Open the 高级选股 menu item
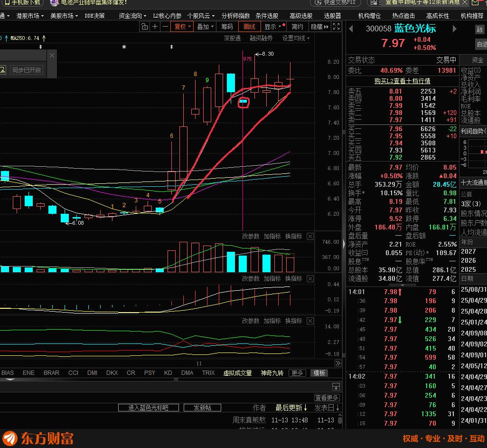The width and height of the screenshot is (487, 448). point(301,16)
